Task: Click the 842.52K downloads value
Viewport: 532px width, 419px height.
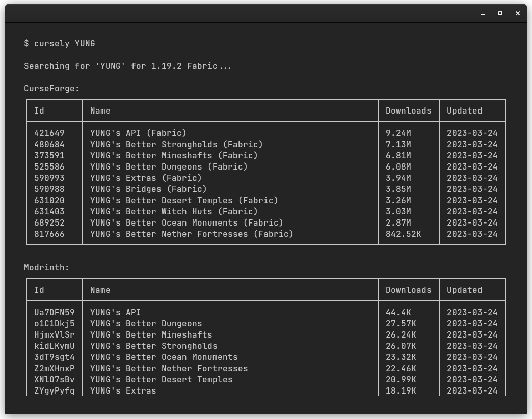Action: click(x=404, y=234)
